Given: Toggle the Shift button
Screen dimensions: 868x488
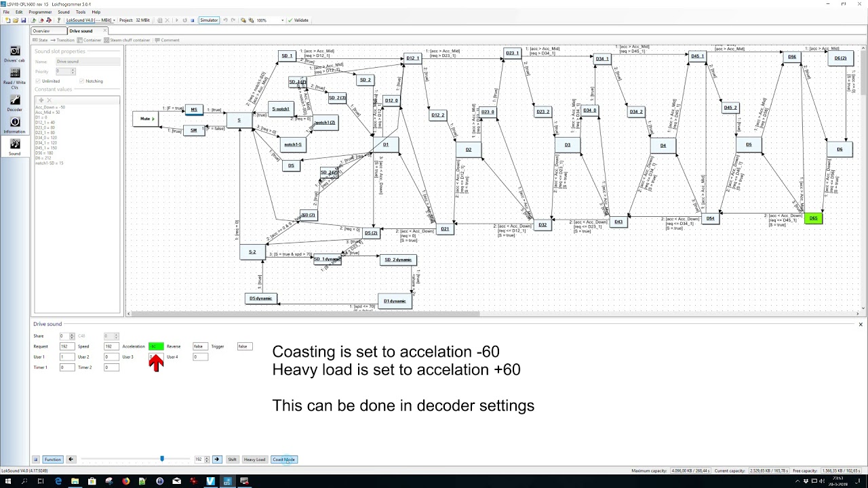Looking at the screenshot, I should (232, 460).
